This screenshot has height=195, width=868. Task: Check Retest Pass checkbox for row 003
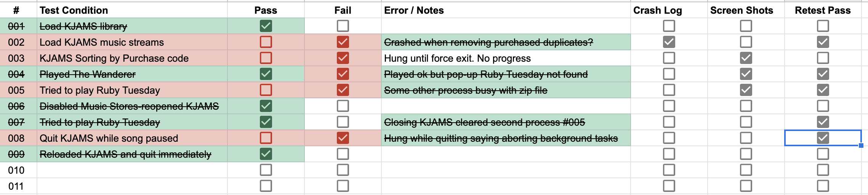pos(823,58)
